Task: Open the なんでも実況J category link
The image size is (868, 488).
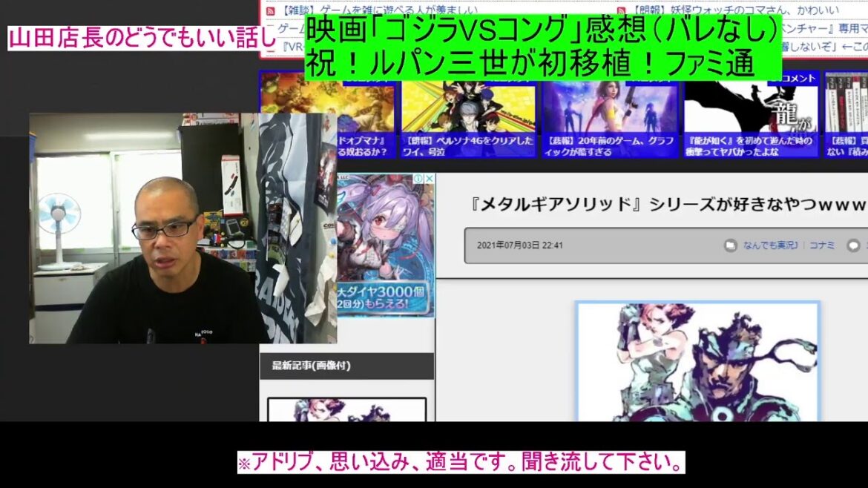Action: (770, 245)
